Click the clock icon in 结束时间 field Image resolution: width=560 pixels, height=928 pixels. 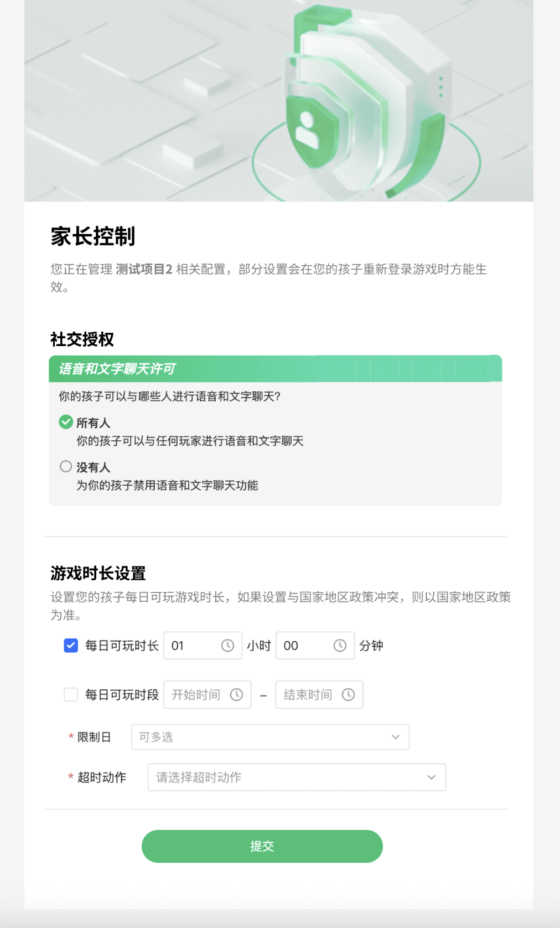pos(348,694)
